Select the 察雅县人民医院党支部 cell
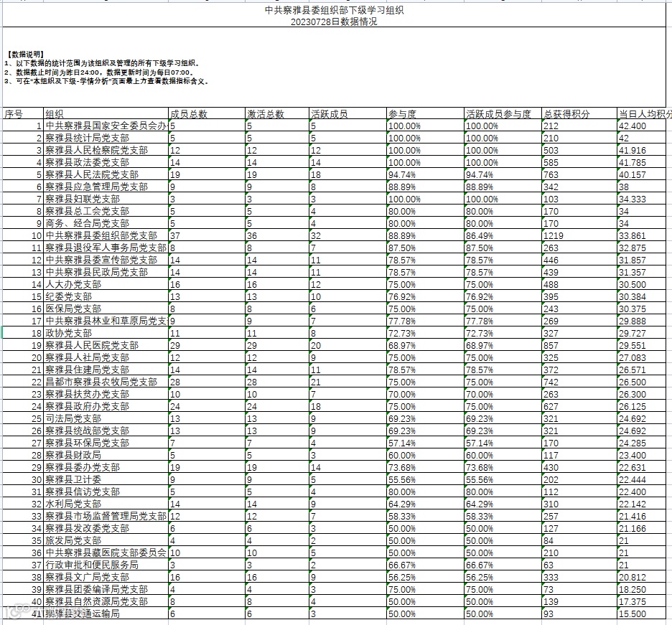Image resolution: width=672 pixels, height=625 pixels. point(106,346)
